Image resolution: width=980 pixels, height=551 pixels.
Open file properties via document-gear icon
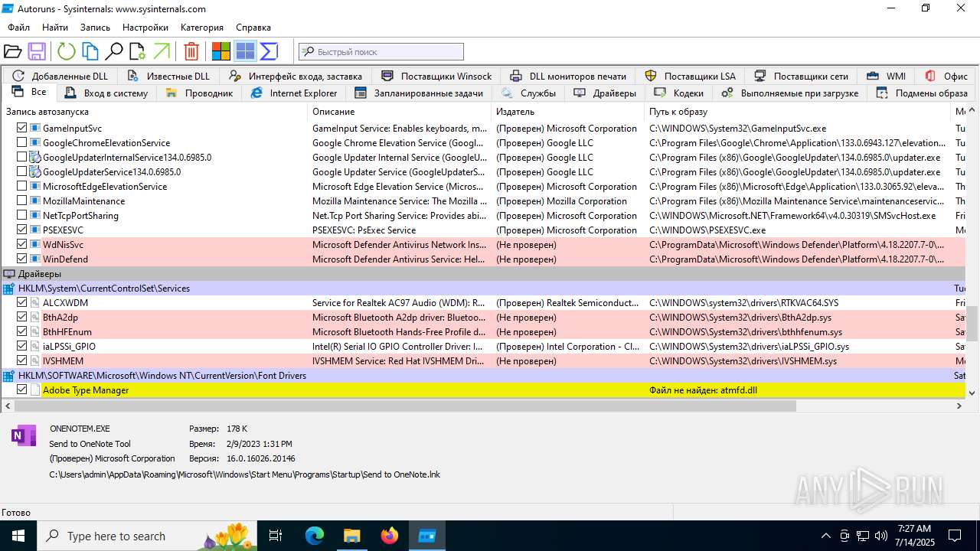138,51
